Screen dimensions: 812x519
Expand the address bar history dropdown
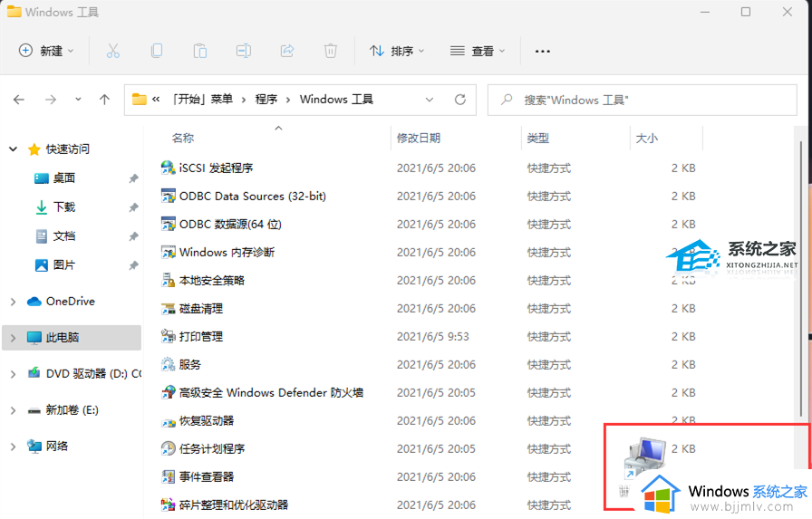tap(430, 100)
